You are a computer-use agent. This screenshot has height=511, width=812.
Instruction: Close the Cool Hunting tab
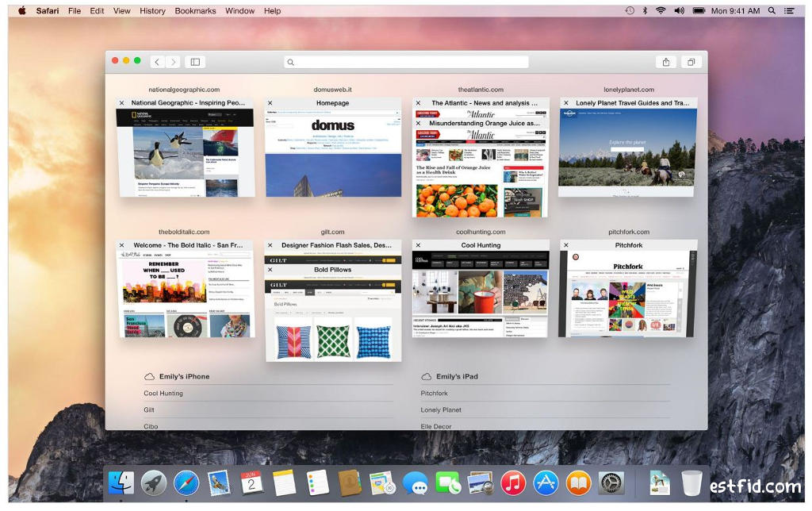point(419,245)
